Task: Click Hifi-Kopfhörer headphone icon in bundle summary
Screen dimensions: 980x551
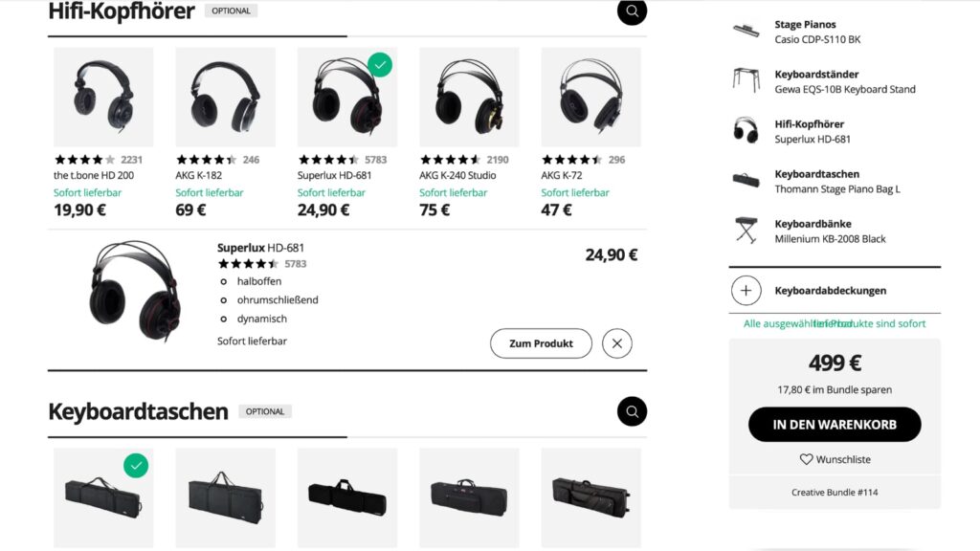Action: tap(746, 130)
